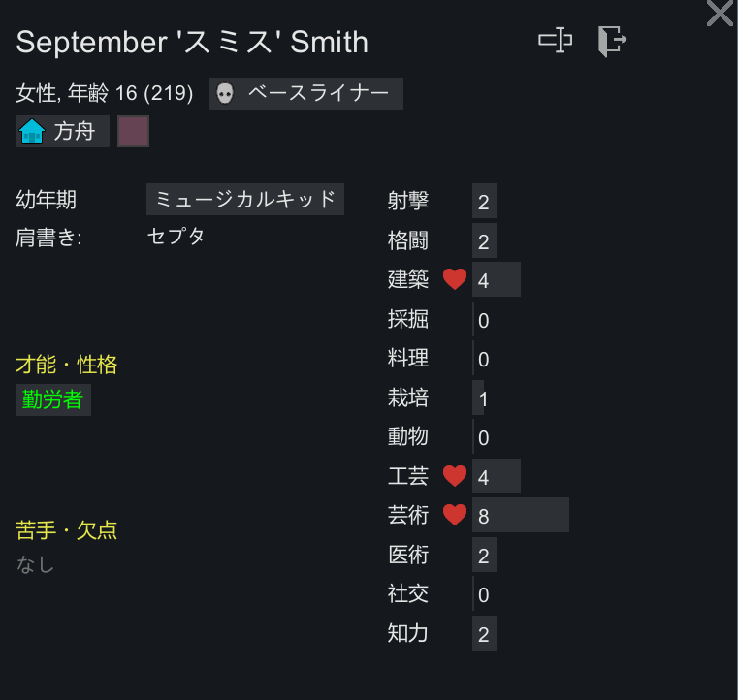Click the 勤労者 trait tag
Viewport: 738px width, 700px height.
[x=53, y=399]
